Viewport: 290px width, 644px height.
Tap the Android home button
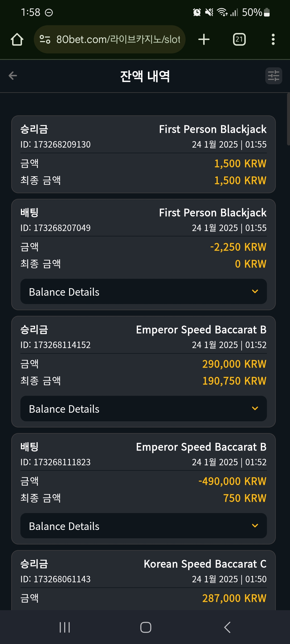(146, 627)
